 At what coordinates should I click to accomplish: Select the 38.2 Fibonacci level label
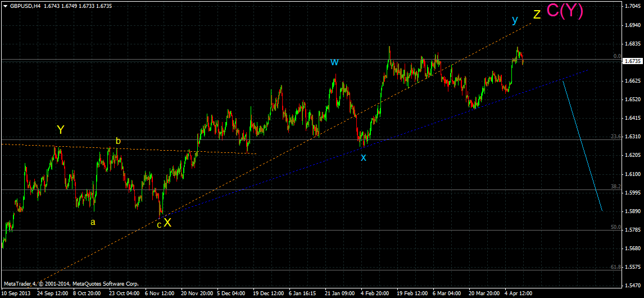click(x=615, y=187)
